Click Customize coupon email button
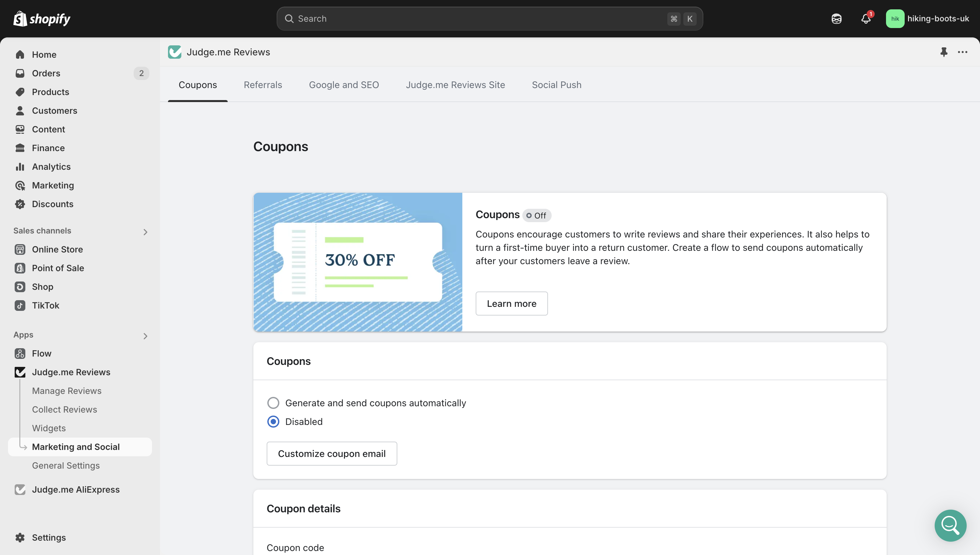Image resolution: width=980 pixels, height=555 pixels. (332, 453)
